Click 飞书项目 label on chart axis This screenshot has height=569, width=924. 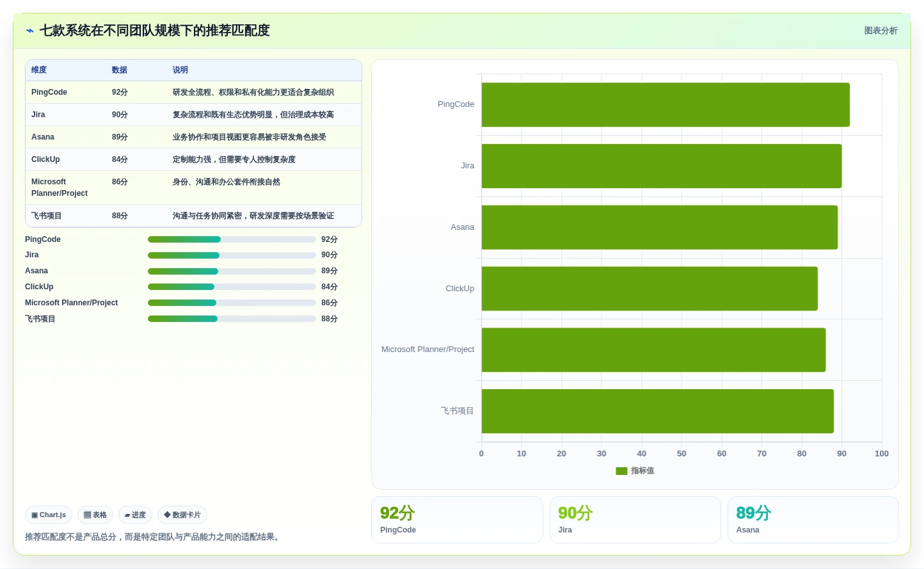458,411
